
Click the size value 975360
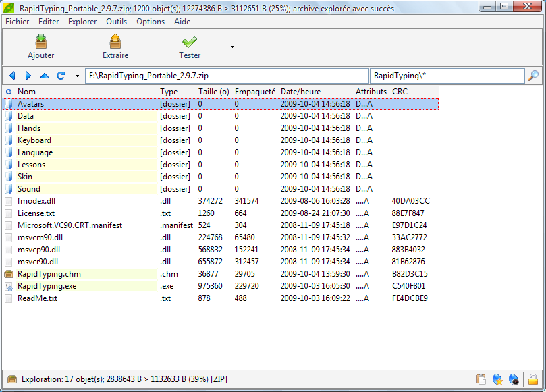211,286
